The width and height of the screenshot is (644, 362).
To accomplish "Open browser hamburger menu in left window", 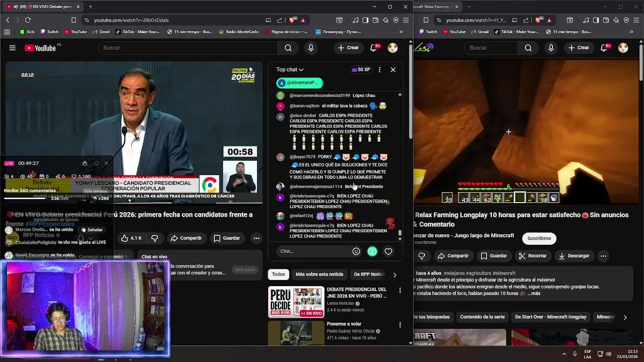I will [406, 20].
